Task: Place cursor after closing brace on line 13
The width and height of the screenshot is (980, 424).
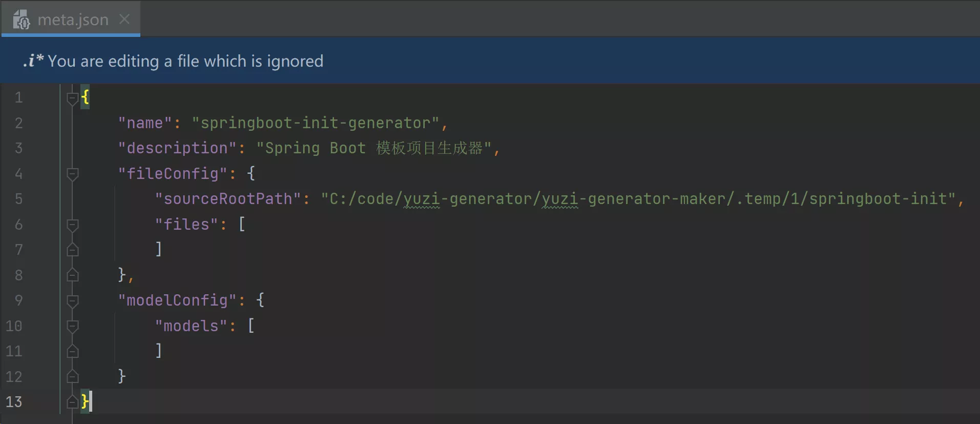Action: pos(91,401)
